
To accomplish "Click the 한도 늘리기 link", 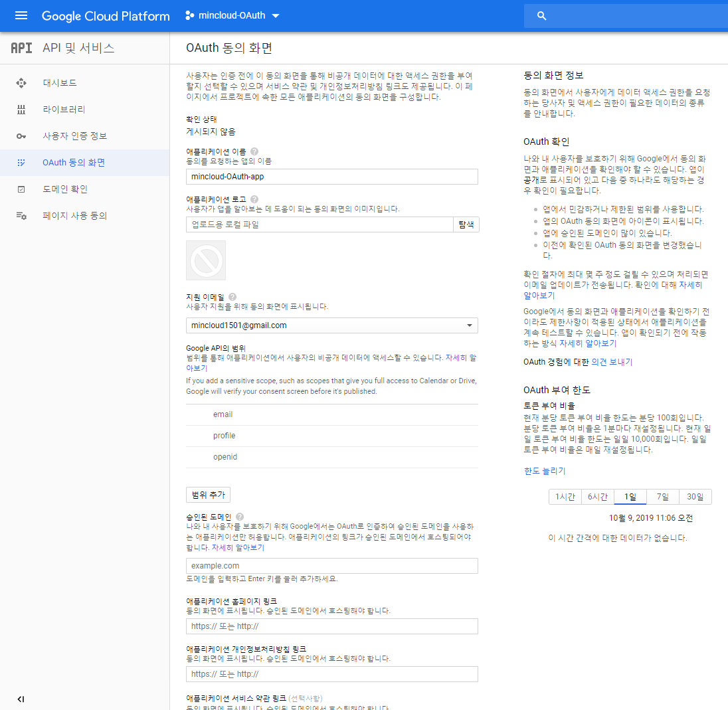I will tap(545, 472).
